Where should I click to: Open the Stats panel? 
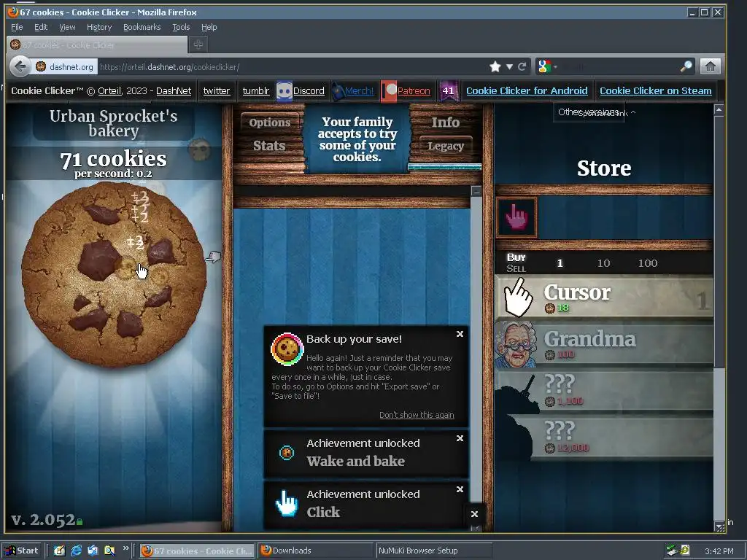(x=269, y=146)
